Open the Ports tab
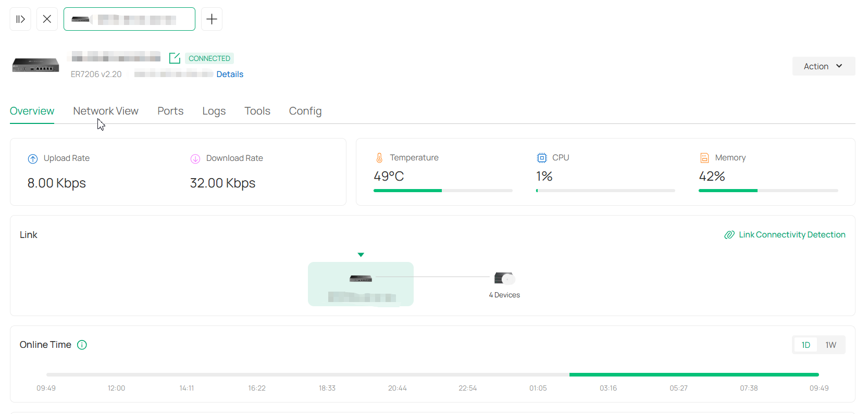The height and width of the screenshot is (414, 868). coord(170,111)
